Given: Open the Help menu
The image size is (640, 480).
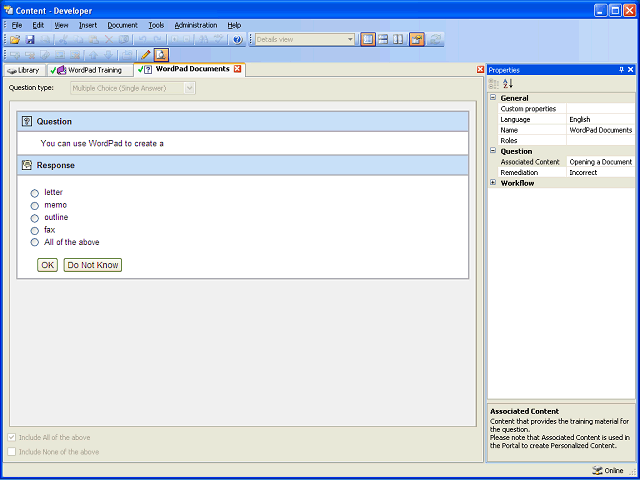Looking at the screenshot, I should [x=234, y=25].
